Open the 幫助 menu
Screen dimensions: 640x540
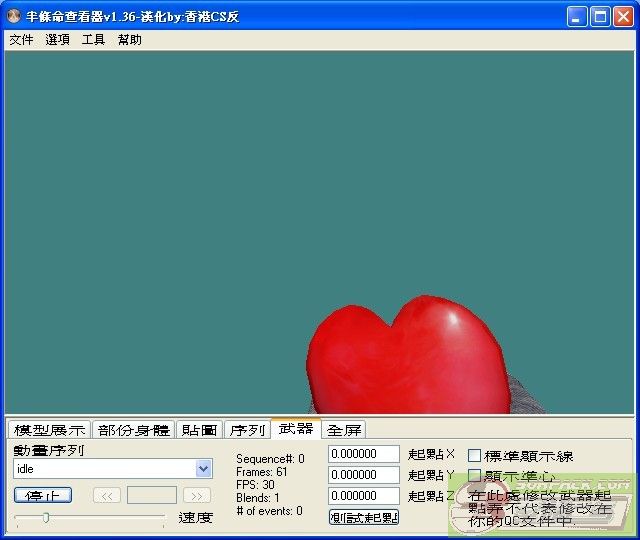click(x=129, y=40)
